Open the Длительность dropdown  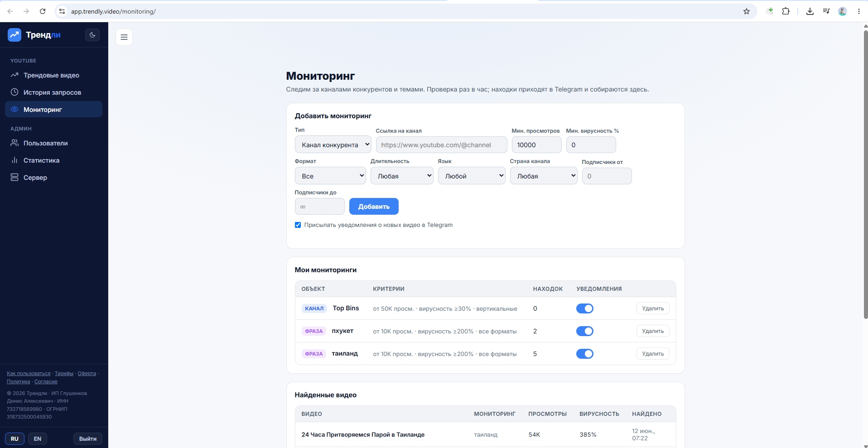[402, 176]
